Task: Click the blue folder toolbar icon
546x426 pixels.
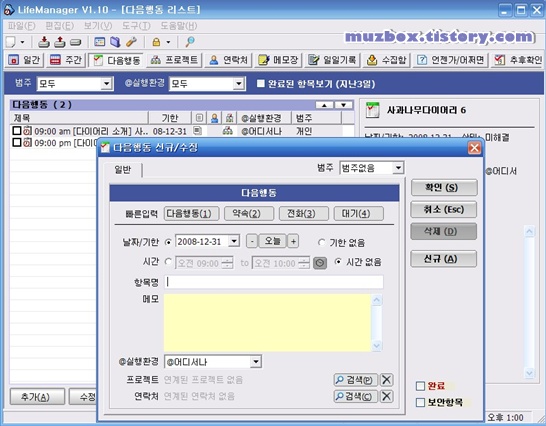Action: [x=115, y=42]
